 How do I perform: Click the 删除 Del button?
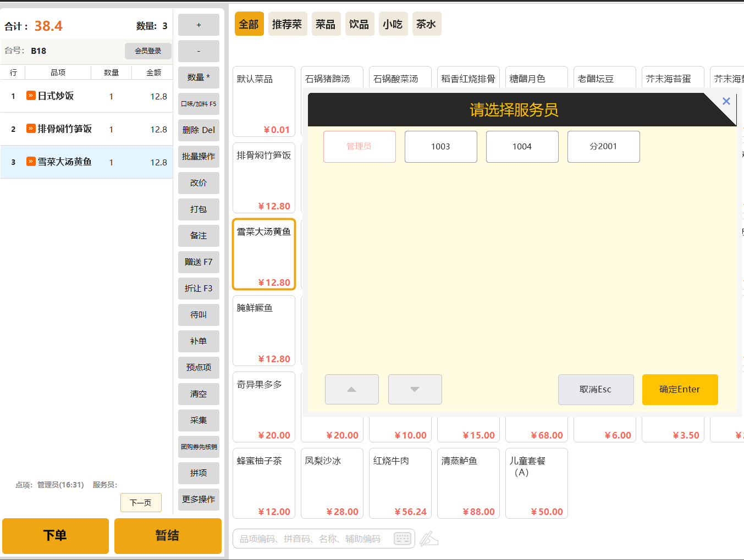coord(199,130)
